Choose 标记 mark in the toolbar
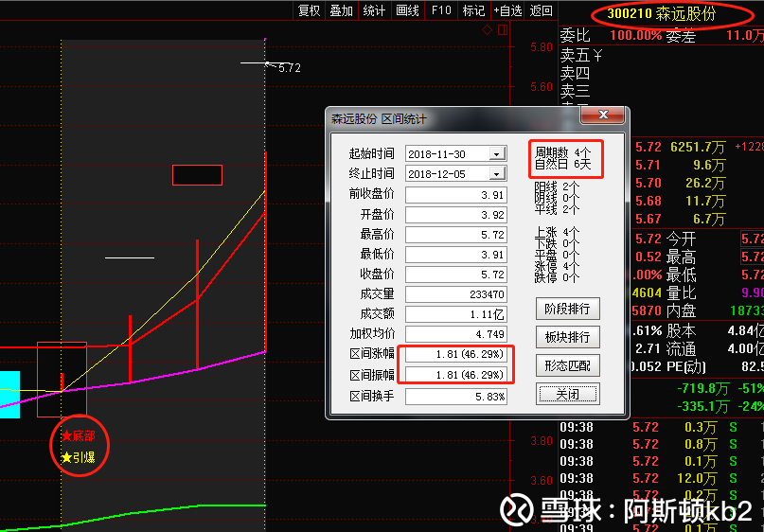 474,10
